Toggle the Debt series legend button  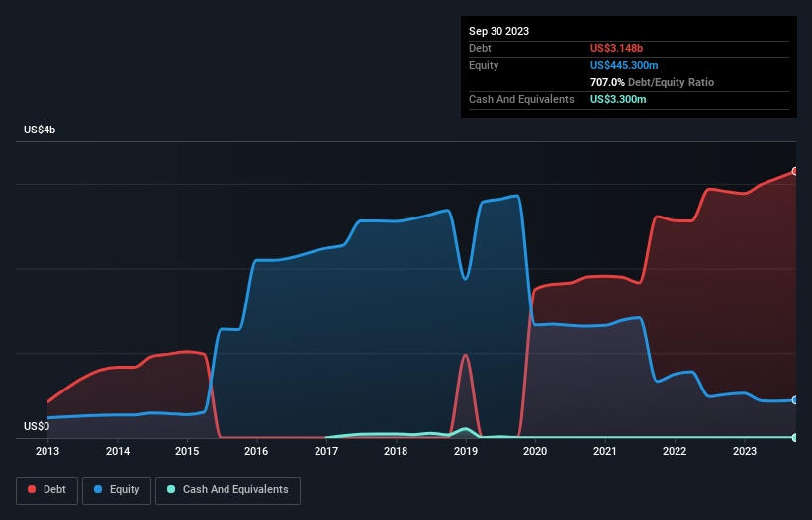point(46,490)
